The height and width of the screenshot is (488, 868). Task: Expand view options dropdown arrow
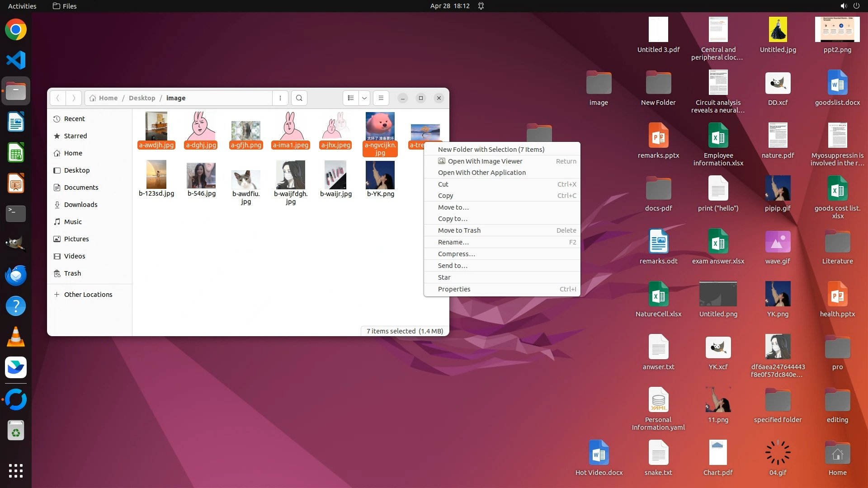pyautogui.click(x=364, y=98)
